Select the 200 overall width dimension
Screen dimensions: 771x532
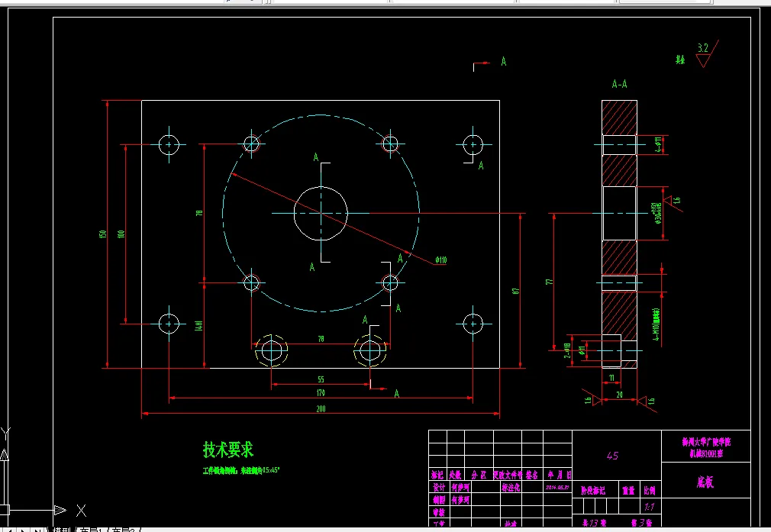[x=321, y=408]
